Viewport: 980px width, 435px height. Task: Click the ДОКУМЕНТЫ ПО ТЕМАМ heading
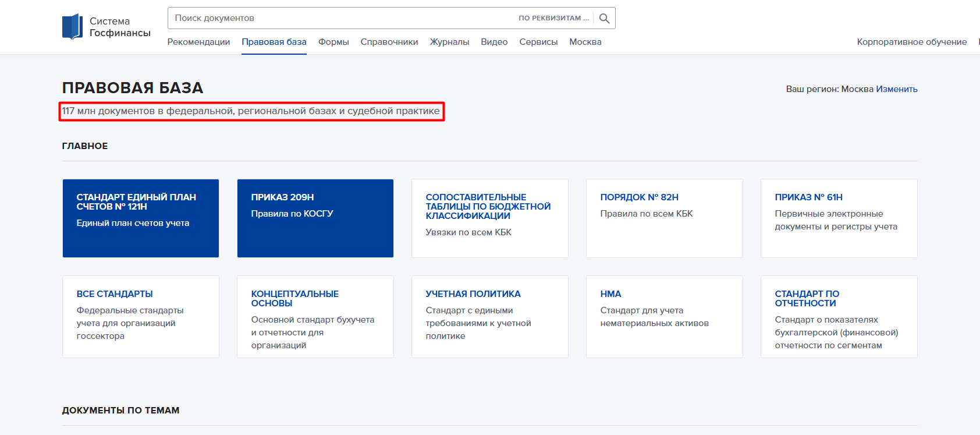click(121, 411)
